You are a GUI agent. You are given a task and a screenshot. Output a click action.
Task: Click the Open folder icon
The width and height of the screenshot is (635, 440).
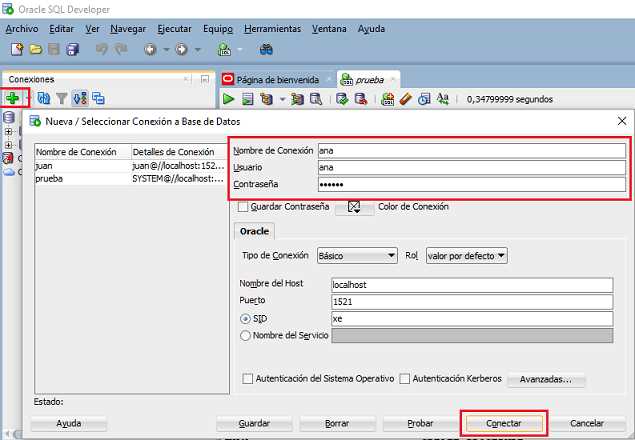36,50
